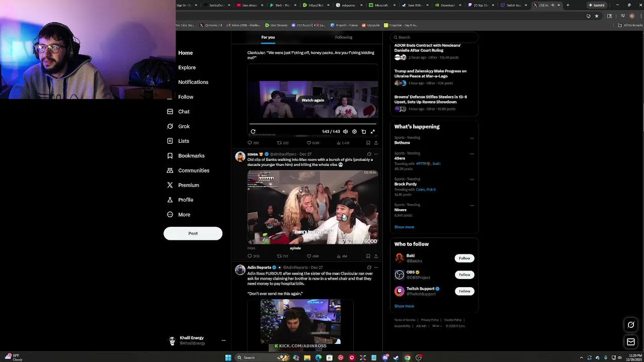View SIMBA post analytics (4M views)
644x362 pixels.
[342, 256]
